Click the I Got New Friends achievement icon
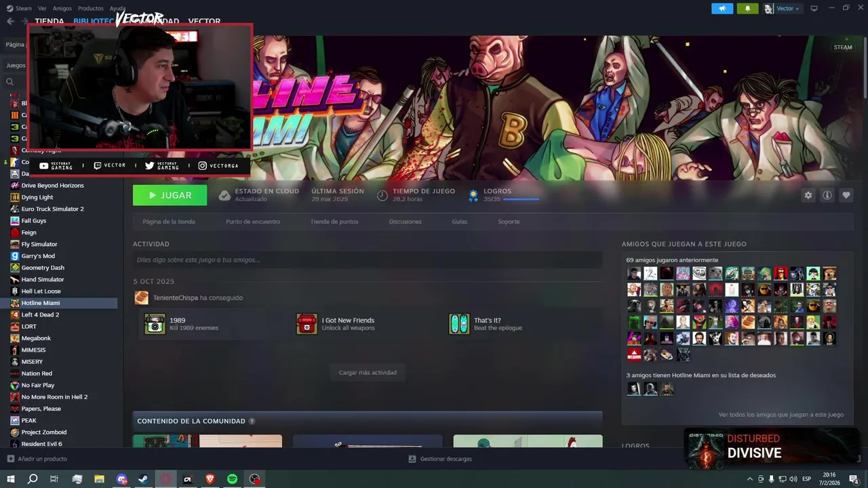This screenshot has height=488, width=868. [307, 324]
